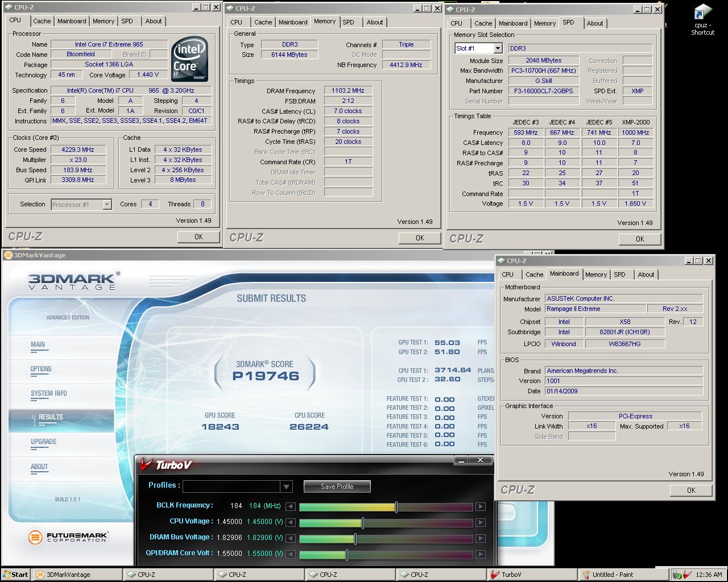728x582 pixels.
Task: Click the 3DMarkVantage title bar icon
Action: (x=8, y=255)
